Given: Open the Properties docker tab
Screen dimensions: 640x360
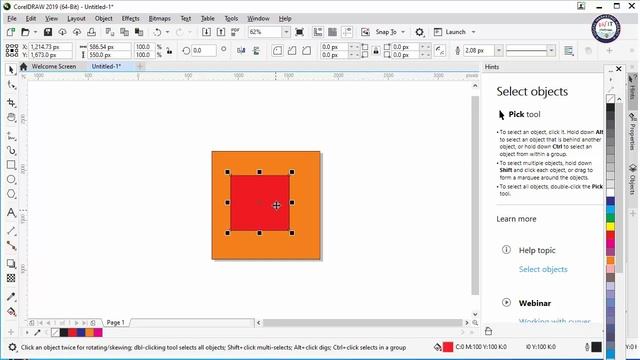Looking at the screenshot, I should point(632,132).
